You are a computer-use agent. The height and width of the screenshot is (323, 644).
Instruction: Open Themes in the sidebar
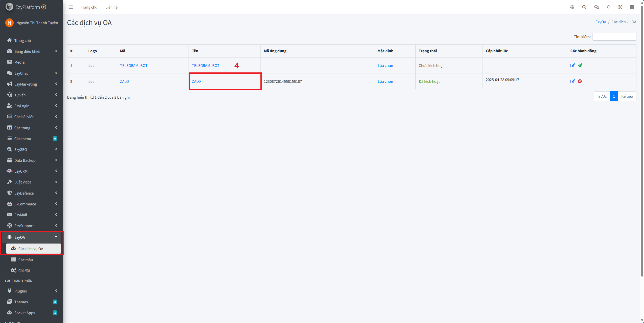click(32, 302)
